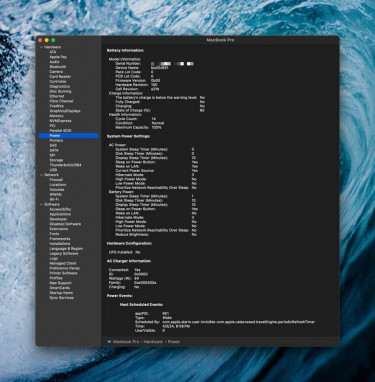Collapse the Hardware section disclosure triangle
The image size is (375, 382).
pyautogui.click(x=41, y=47)
